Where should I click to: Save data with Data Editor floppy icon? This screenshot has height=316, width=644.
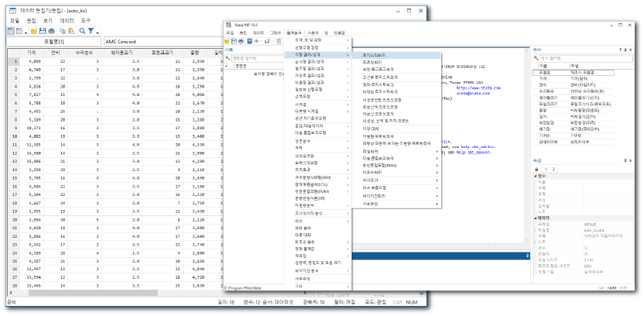[43, 31]
